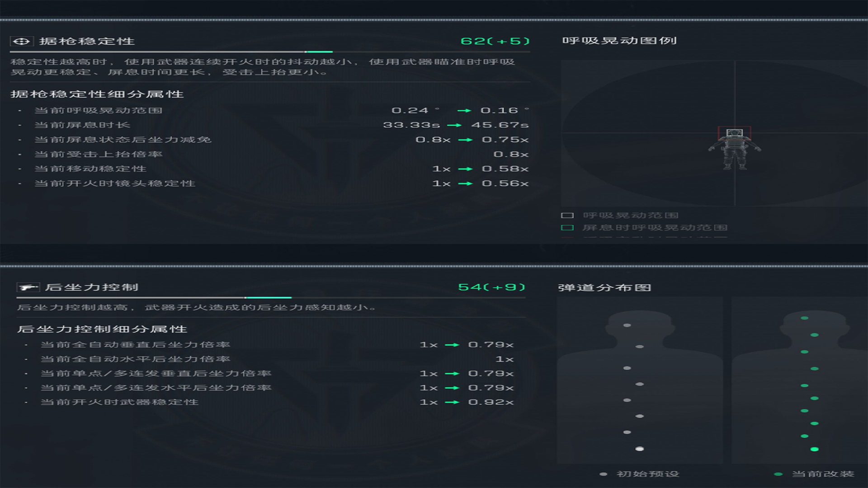
Task: Click the green arrow in 当前移动稳定性 row
Action: pyautogui.click(x=465, y=169)
